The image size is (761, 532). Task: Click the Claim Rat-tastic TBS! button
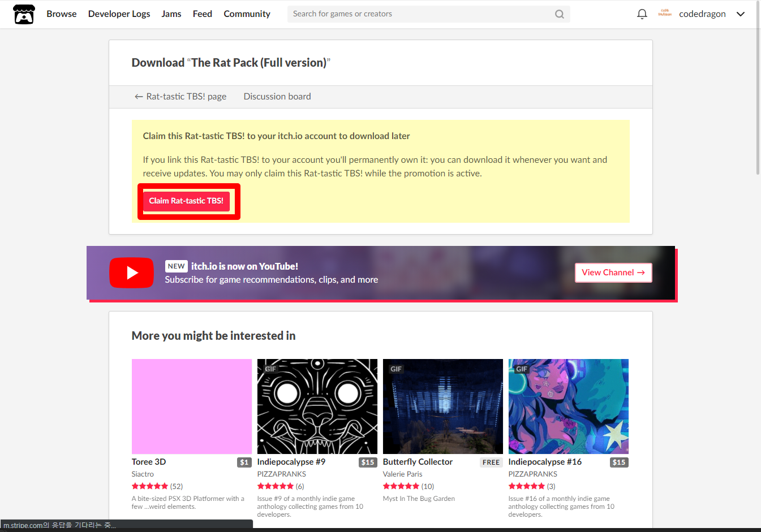[x=186, y=201]
